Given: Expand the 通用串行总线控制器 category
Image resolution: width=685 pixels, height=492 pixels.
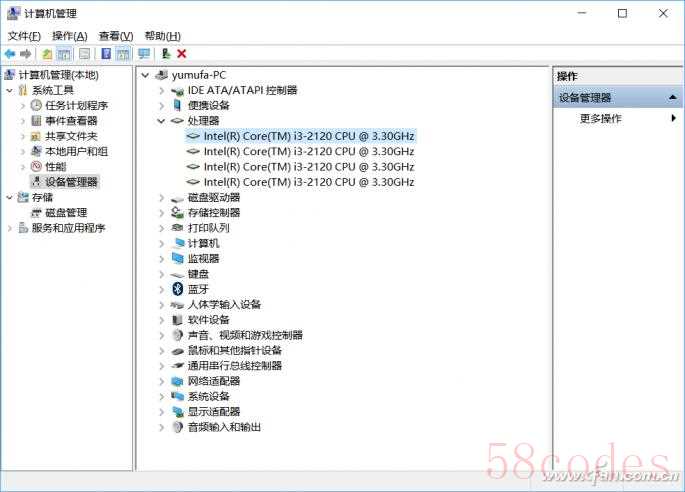Looking at the screenshot, I should pyautogui.click(x=162, y=366).
